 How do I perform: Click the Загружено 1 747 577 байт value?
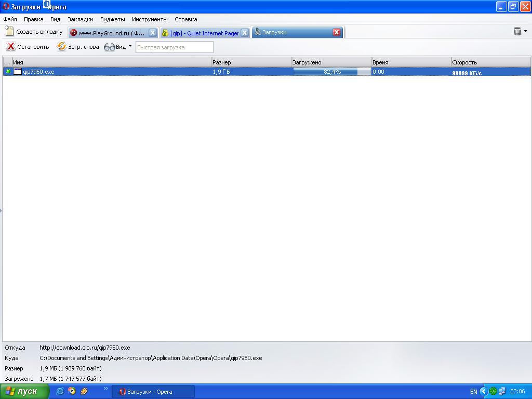(71, 379)
